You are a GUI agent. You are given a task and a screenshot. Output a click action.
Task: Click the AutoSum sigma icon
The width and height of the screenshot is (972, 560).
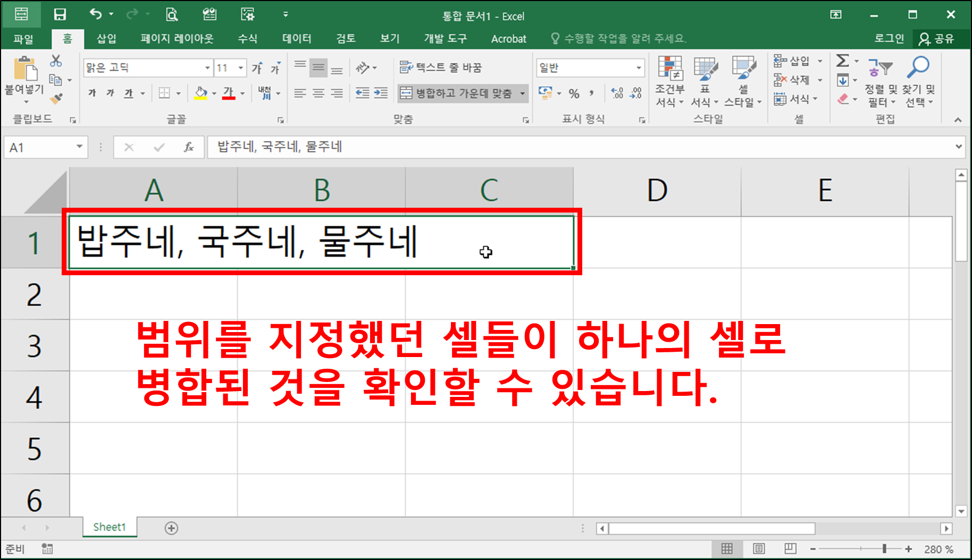[x=842, y=61]
